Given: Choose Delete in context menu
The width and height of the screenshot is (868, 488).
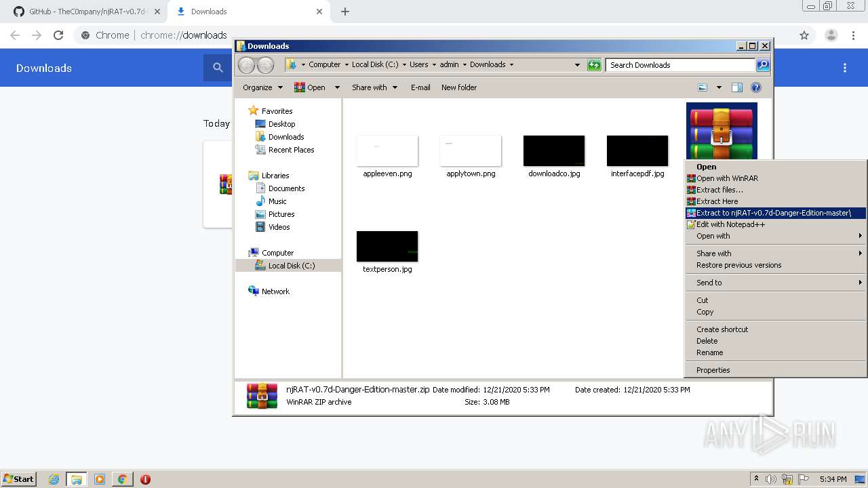Looking at the screenshot, I should (x=776, y=341).
